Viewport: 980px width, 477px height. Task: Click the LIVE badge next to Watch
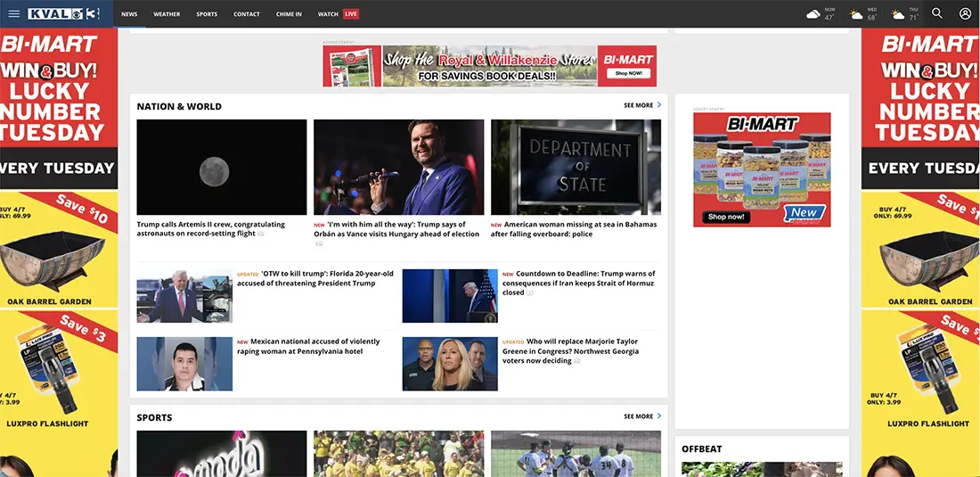pos(351,13)
